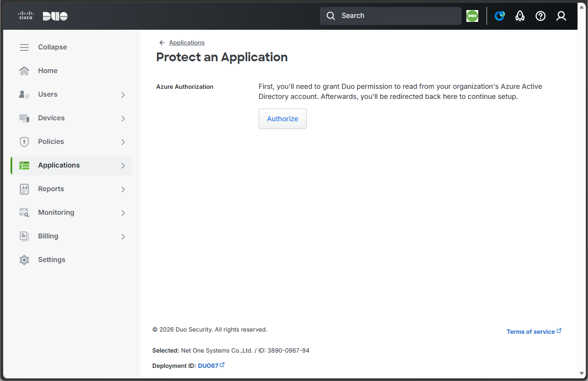Expand the Policies submenu chevron
588x381 pixels.
click(123, 142)
